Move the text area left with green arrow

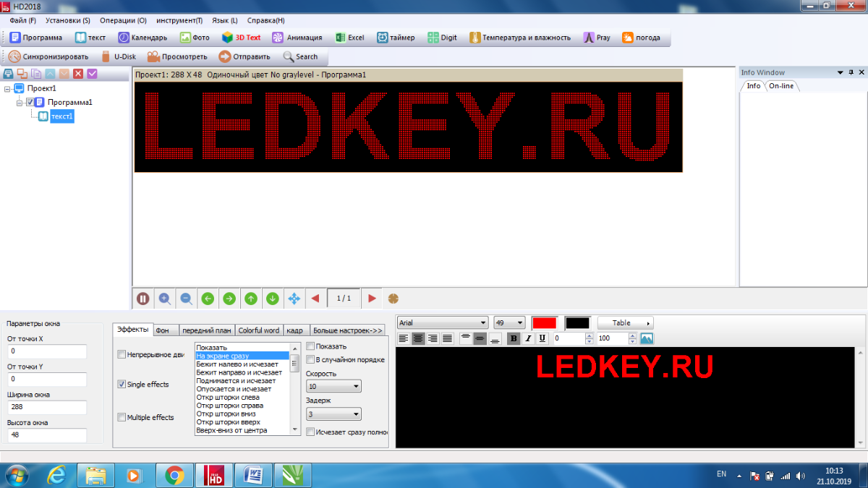[208, 298]
